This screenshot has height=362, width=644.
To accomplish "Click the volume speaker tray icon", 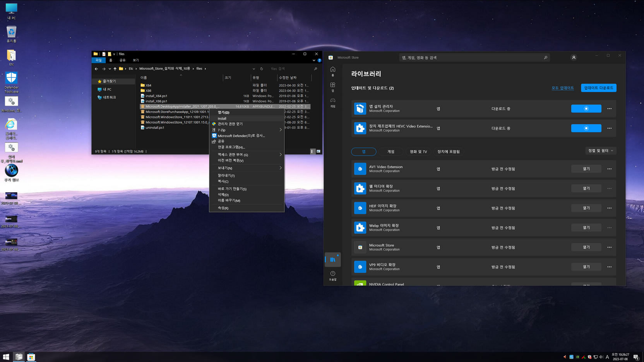I will (x=601, y=357).
